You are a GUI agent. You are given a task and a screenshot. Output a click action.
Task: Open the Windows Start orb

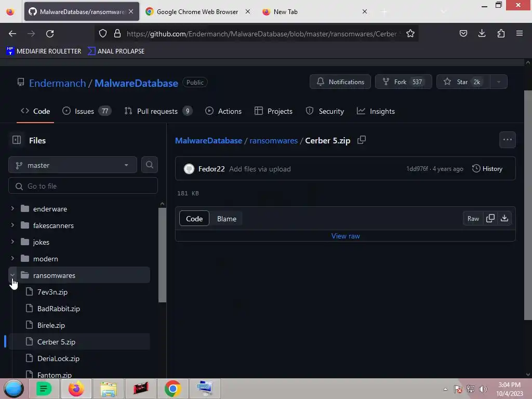[14, 389]
